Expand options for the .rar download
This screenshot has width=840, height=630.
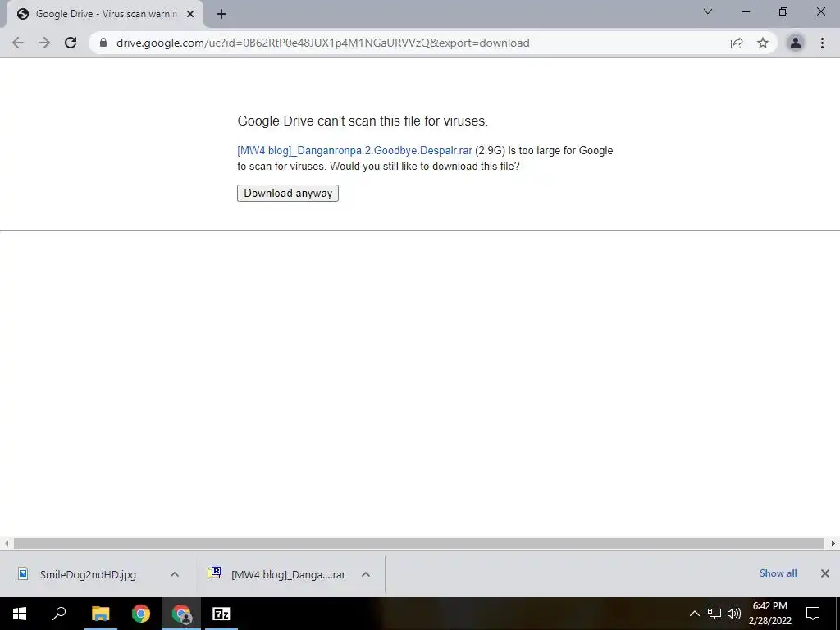pos(366,574)
